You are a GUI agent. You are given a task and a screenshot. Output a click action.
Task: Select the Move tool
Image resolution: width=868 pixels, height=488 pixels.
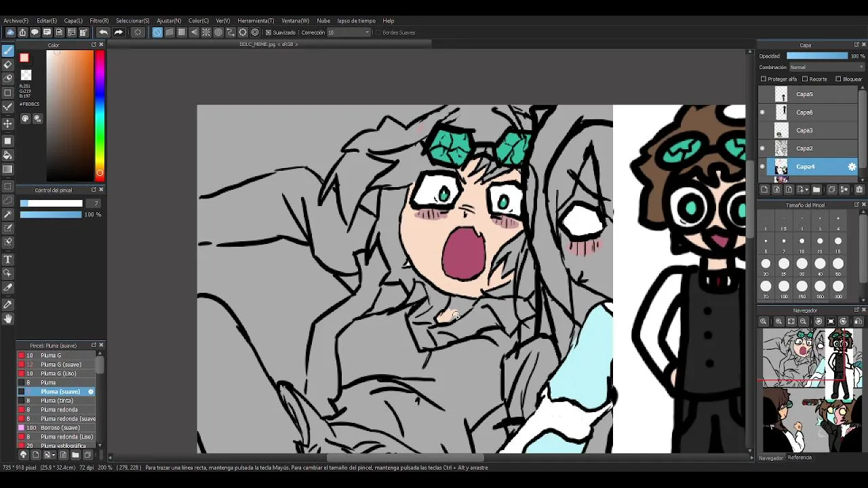tap(8, 123)
